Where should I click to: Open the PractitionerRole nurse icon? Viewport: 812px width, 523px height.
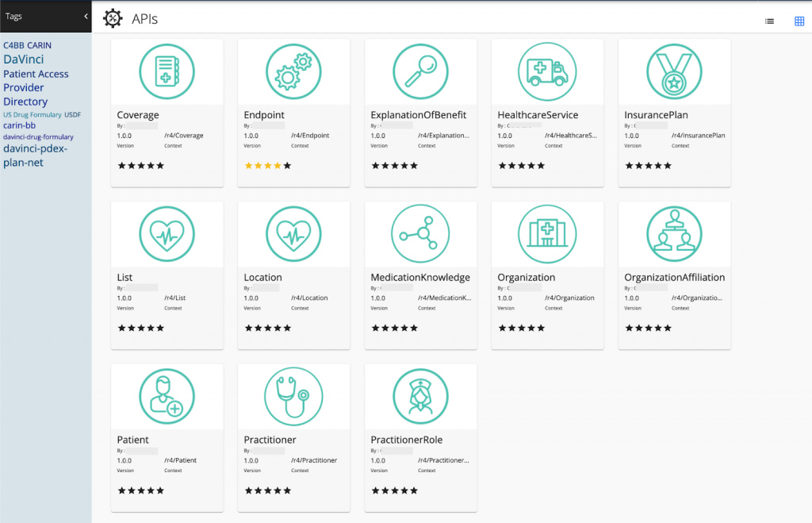tap(420, 397)
